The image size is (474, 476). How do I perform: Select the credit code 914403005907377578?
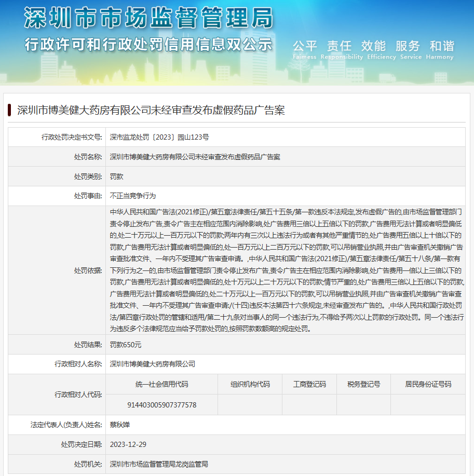pyautogui.click(x=161, y=405)
